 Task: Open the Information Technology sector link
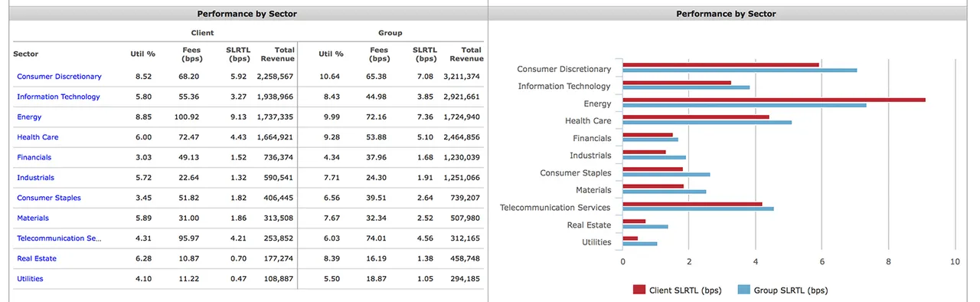(58, 97)
